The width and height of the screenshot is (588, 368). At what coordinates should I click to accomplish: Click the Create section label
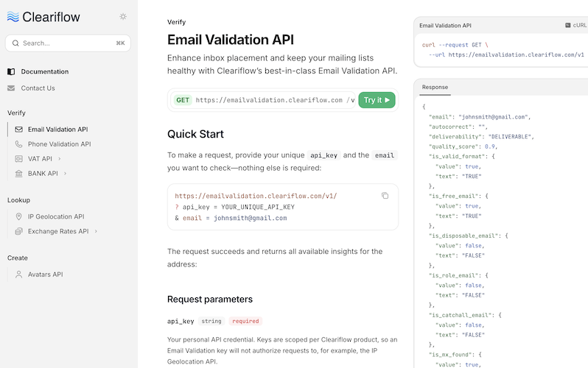pos(18,258)
